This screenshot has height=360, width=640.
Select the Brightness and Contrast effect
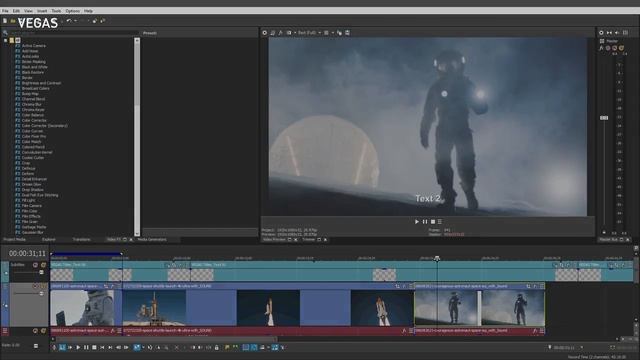[x=41, y=83]
